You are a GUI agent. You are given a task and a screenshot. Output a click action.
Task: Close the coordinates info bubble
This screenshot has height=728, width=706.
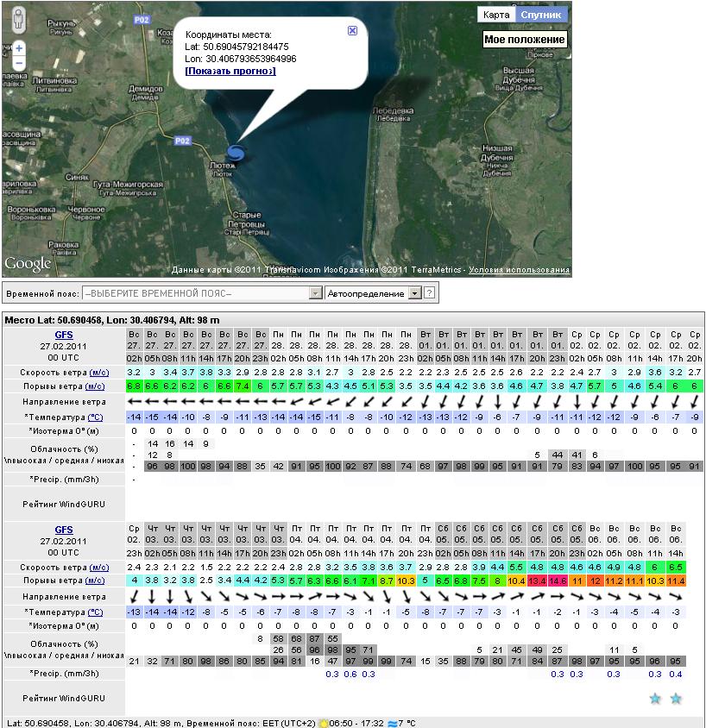(x=352, y=30)
